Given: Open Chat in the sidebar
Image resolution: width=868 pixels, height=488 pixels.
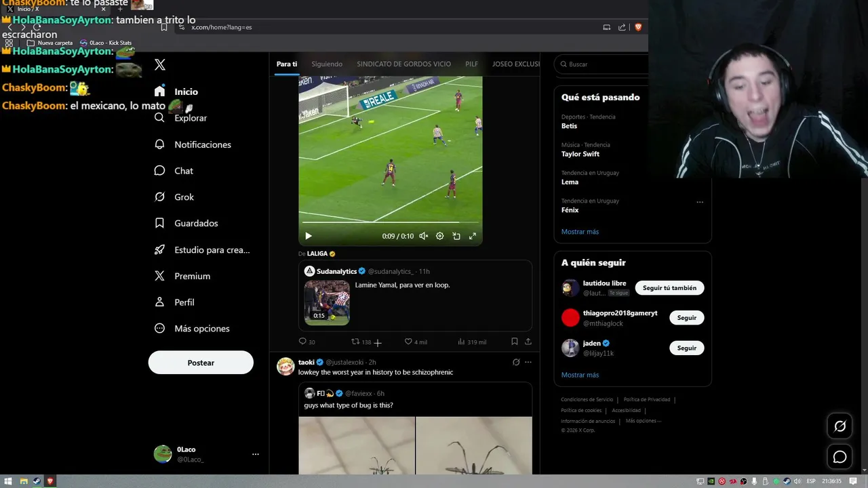Looking at the screenshot, I should (x=174, y=171).
